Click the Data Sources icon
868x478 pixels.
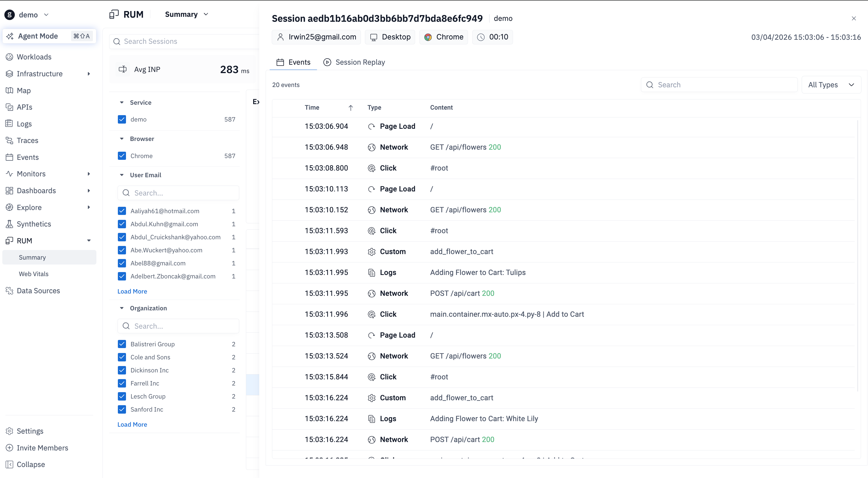coord(9,291)
